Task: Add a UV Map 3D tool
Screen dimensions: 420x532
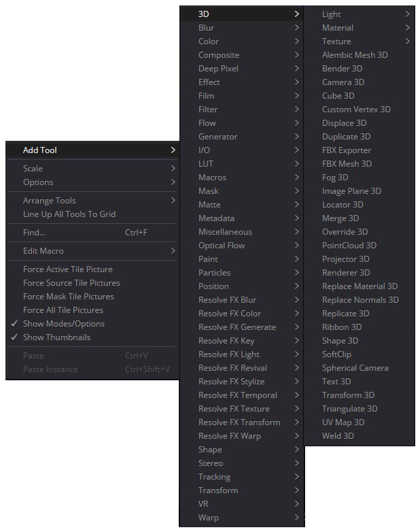Action: pos(360,422)
